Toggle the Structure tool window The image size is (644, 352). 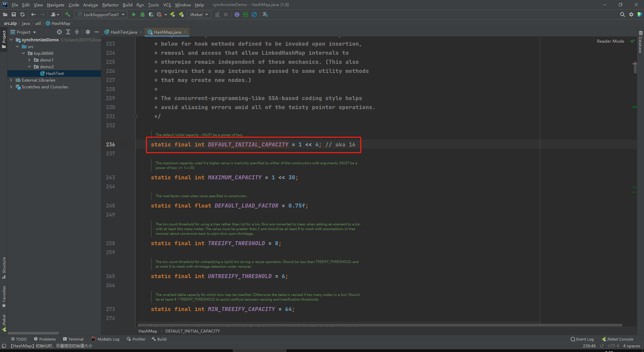pyautogui.click(x=4, y=267)
